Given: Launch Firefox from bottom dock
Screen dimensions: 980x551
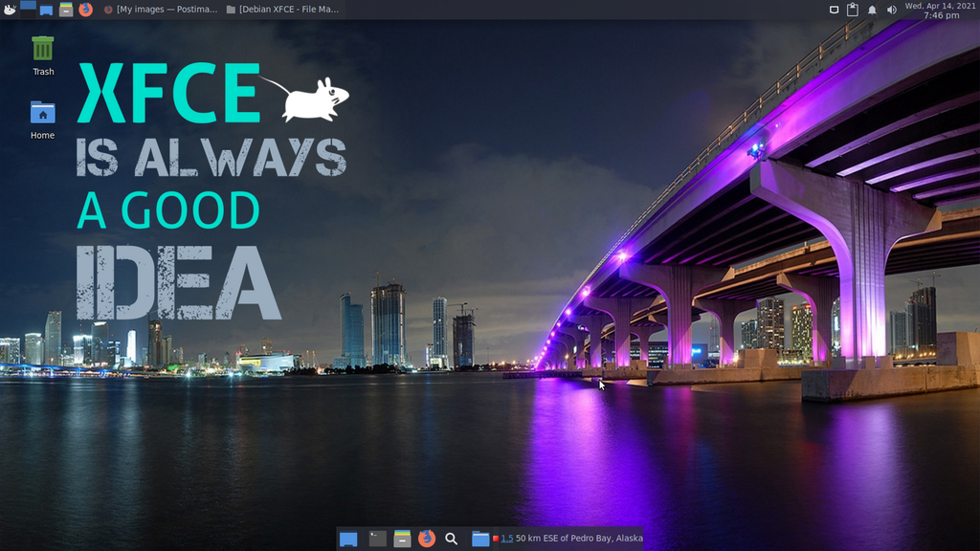Looking at the screenshot, I should click(427, 538).
